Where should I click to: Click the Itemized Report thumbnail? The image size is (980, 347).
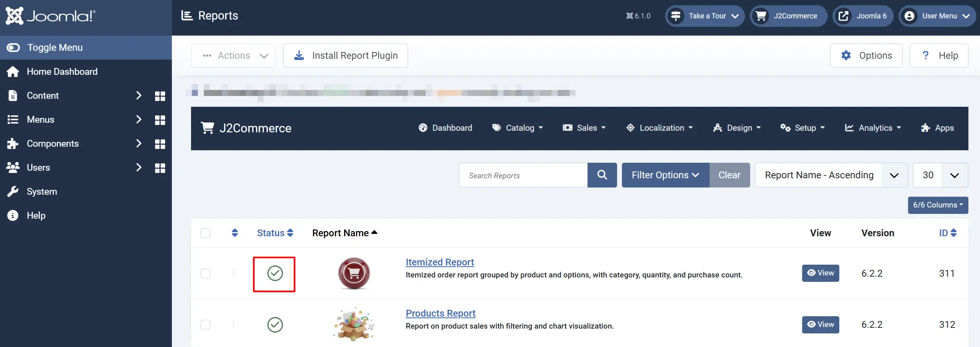tap(354, 273)
